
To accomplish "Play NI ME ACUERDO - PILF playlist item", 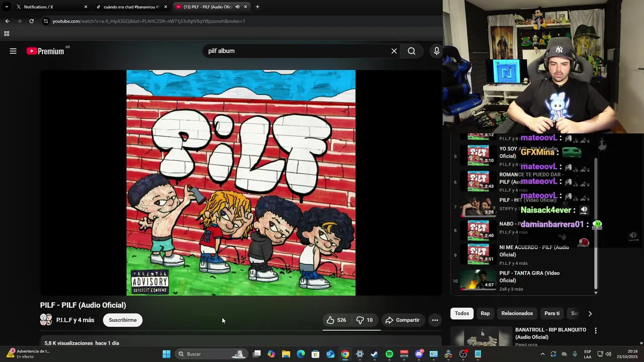I will coord(523,254).
